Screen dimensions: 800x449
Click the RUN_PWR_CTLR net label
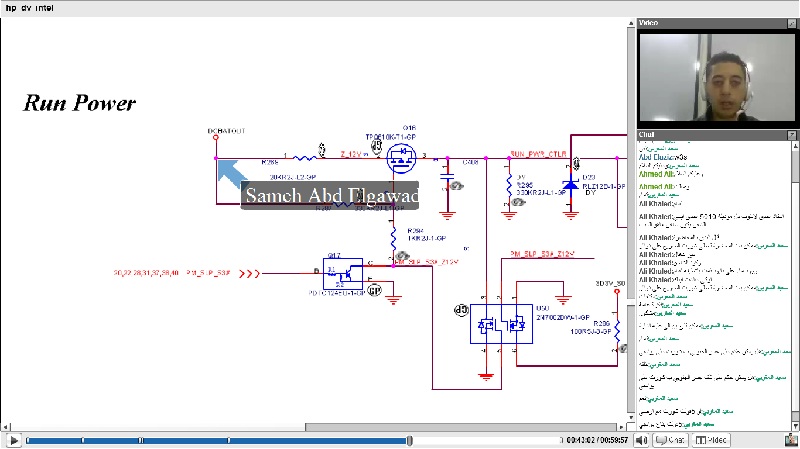[x=538, y=154]
